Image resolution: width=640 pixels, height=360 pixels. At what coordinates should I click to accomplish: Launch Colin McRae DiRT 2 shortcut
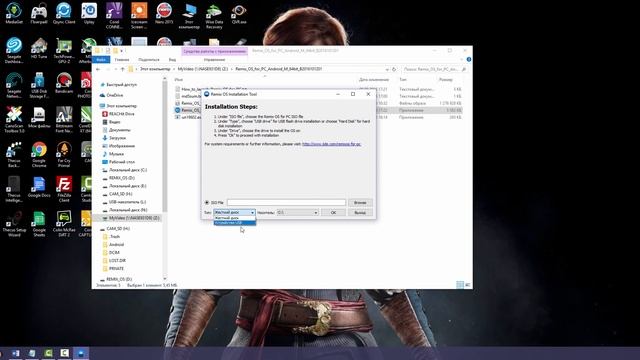pyautogui.click(x=64, y=224)
